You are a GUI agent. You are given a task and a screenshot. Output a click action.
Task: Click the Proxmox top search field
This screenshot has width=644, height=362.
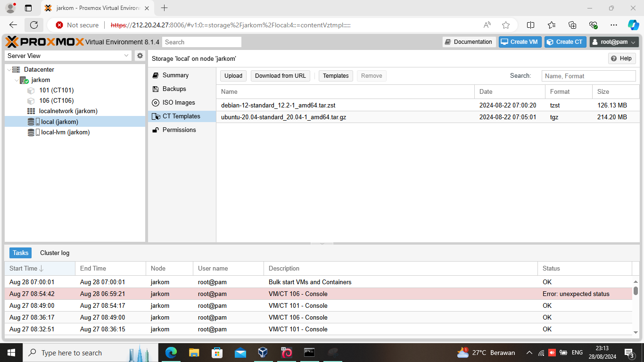point(202,42)
